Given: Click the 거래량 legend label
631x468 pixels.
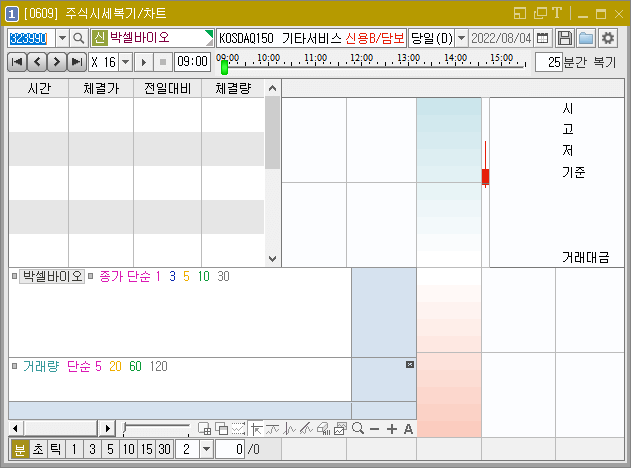Looking at the screenshot, I should (x=41, y=366).
